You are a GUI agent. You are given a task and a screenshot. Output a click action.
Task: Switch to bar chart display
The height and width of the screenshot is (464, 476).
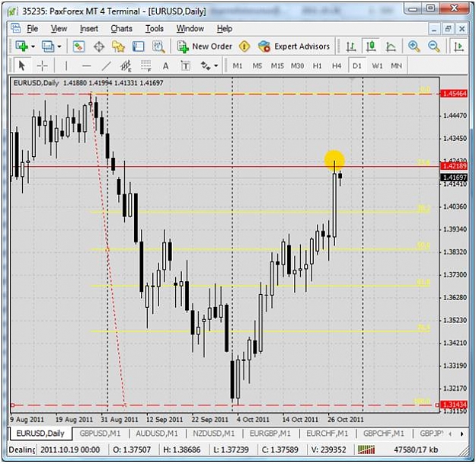351,46
